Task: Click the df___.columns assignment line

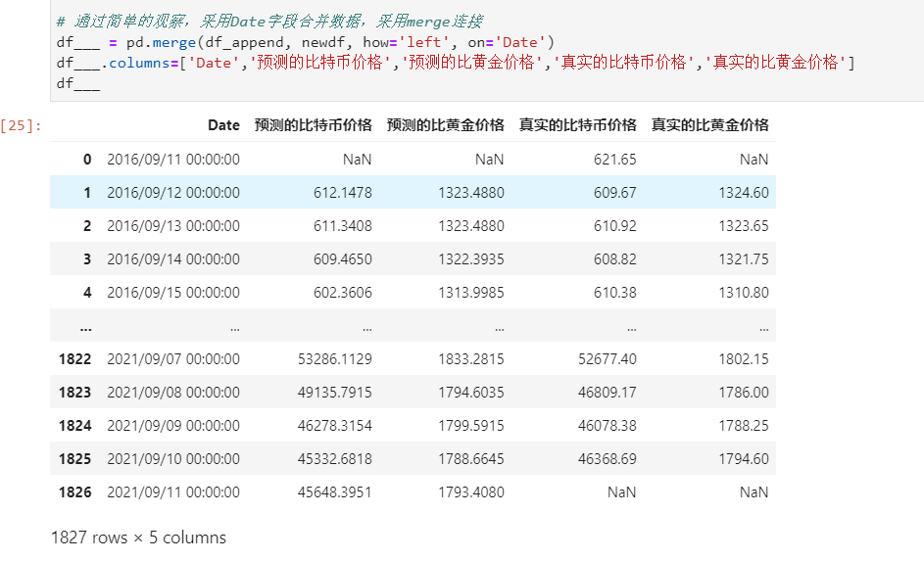Action: pos(455,63)
